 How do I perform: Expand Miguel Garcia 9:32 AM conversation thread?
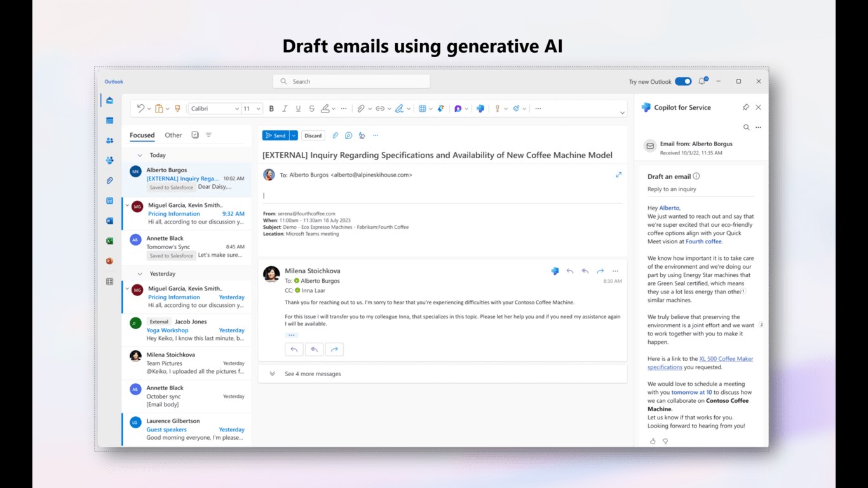point(128,205)
